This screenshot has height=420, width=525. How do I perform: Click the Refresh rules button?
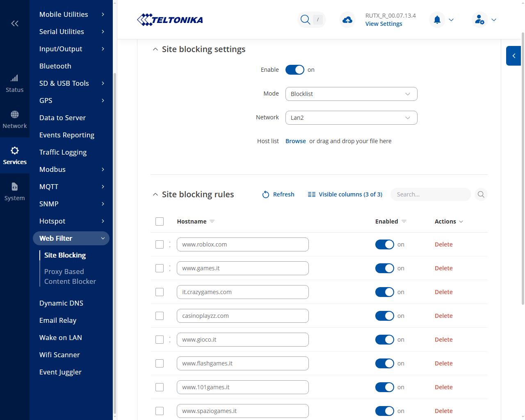[x=278, y=194]
